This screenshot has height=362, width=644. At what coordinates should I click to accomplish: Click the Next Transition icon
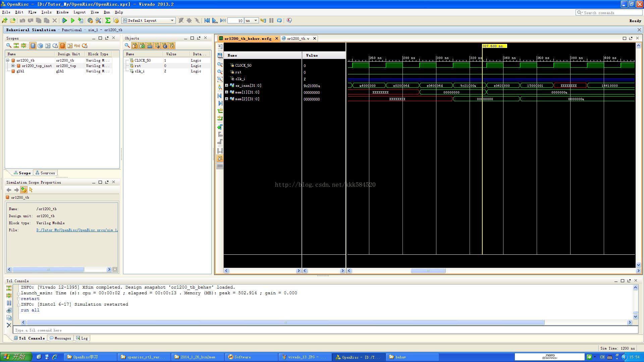coord(220,118)
